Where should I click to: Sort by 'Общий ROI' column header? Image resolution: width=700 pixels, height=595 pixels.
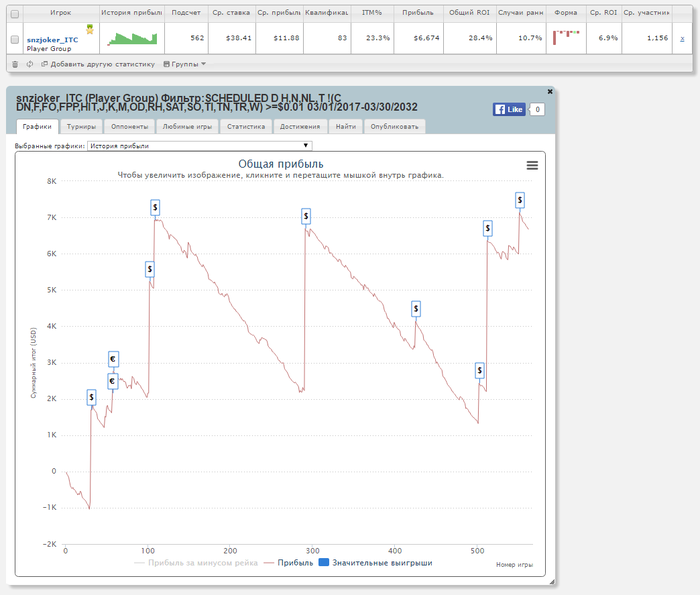[469, 13]
